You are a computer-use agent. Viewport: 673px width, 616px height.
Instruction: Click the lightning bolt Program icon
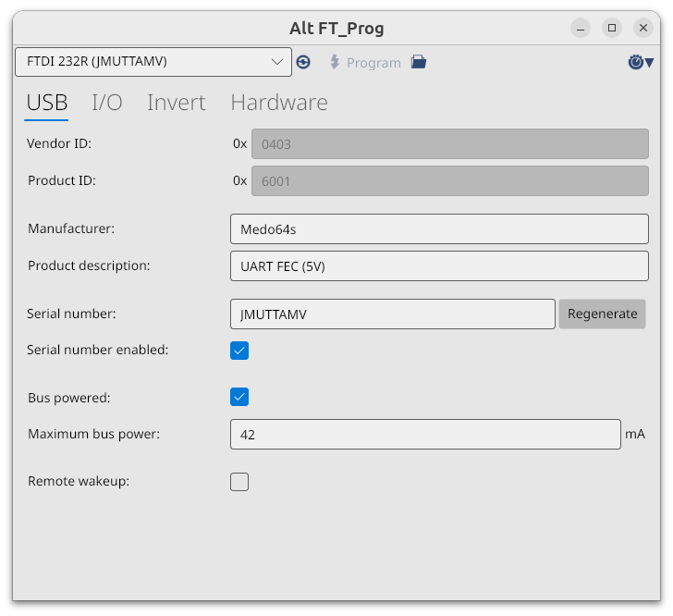point(335,62)
